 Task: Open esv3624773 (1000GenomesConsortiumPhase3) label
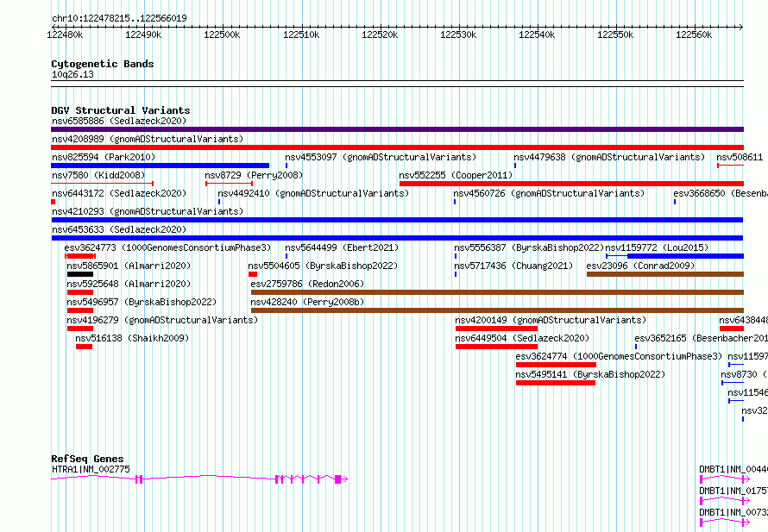point(167,247)
